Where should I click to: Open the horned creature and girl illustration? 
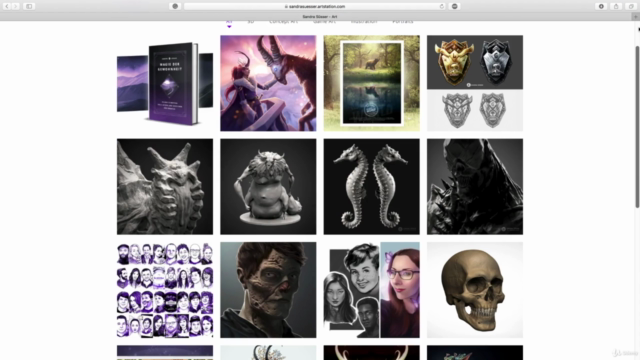(268, 83)
